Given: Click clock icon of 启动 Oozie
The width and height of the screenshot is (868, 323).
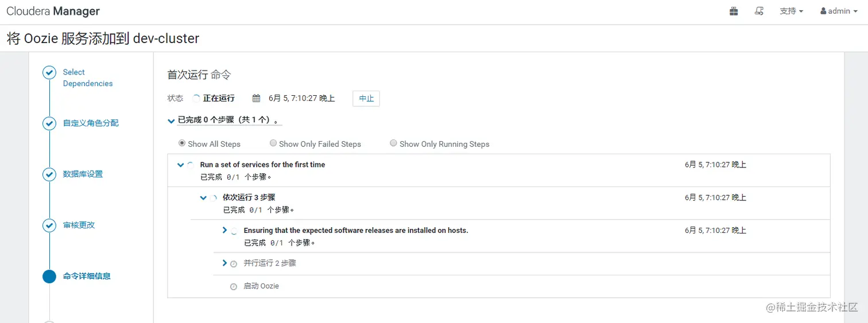Looking at the screenshot, I should click(x=234, y=286).
